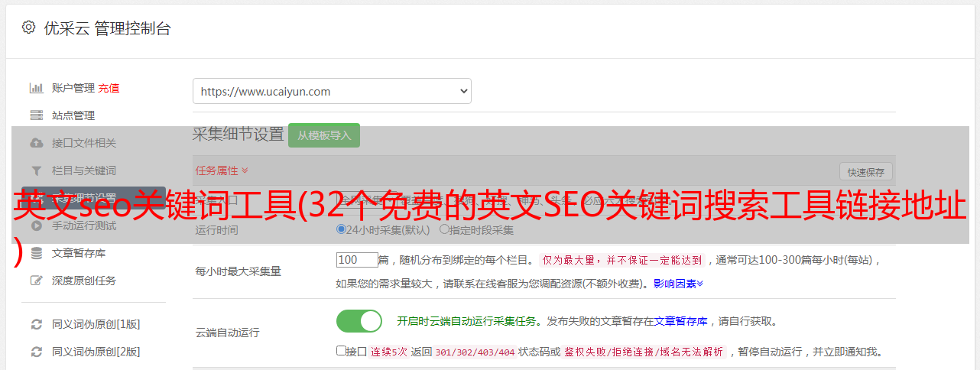
Task: Open 同义词伪原创[1版] sidebar item
Action: coord(96,324)
